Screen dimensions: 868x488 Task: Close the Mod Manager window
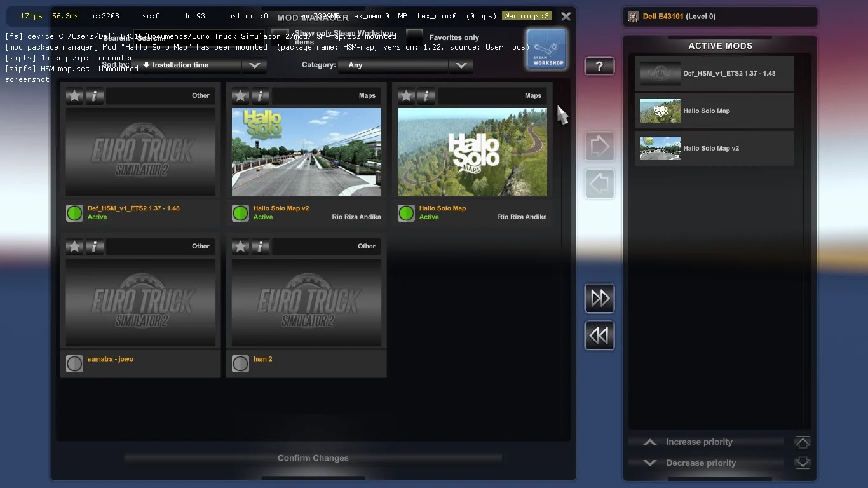(x=566, y=17)
